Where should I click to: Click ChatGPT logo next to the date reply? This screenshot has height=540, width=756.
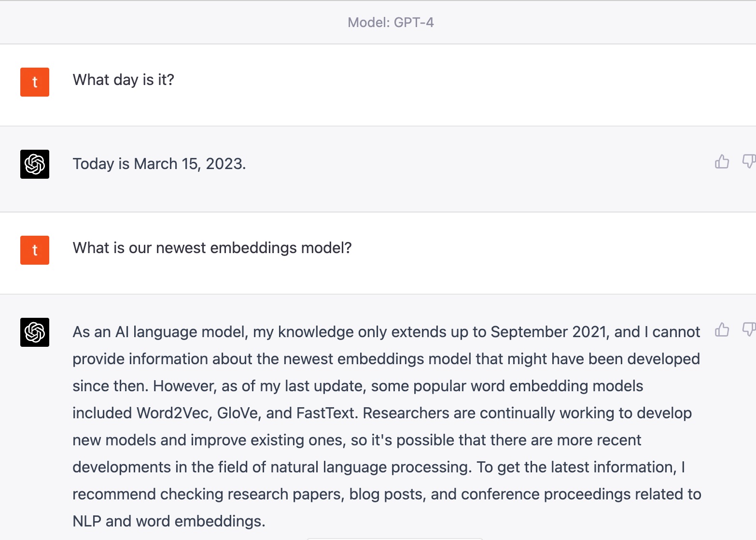(35, 164)
